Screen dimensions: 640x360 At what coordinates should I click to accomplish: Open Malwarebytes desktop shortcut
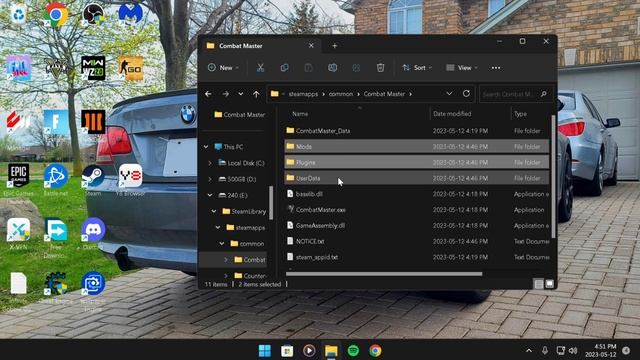131,15
